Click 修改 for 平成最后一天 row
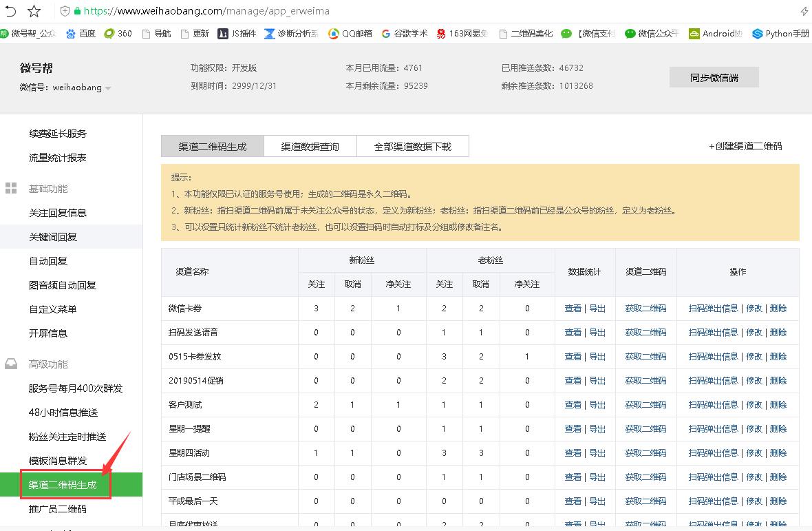This screenshot has height=531, width=812. point(754,501)
